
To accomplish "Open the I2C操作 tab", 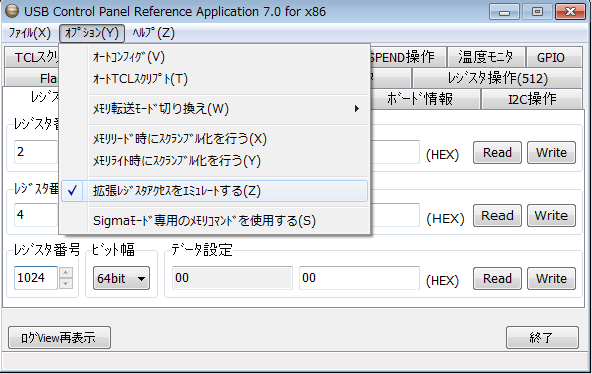I will (x=532, y=99).
